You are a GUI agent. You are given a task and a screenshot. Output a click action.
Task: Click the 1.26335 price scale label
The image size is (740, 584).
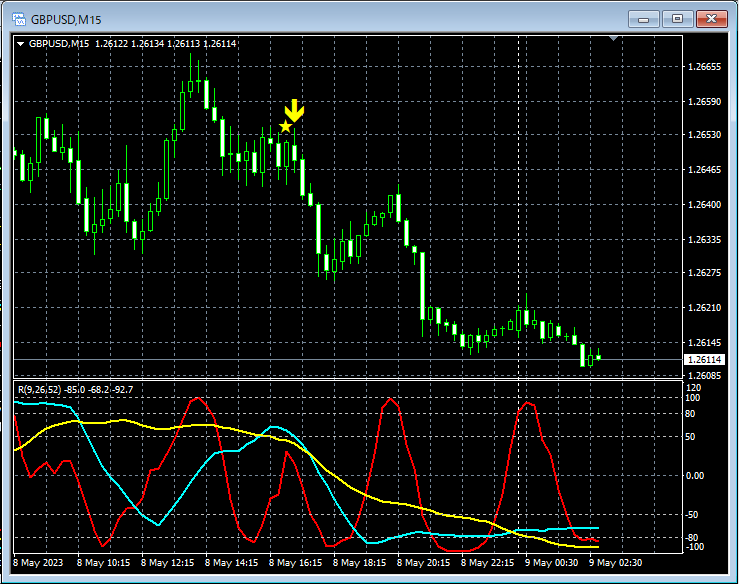[x=704, y=239]
